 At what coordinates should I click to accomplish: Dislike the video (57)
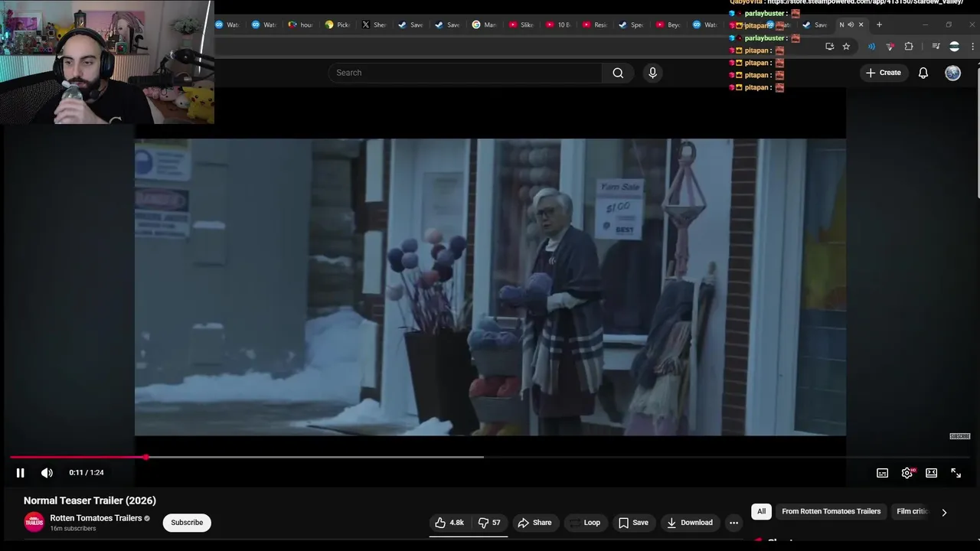489,523
